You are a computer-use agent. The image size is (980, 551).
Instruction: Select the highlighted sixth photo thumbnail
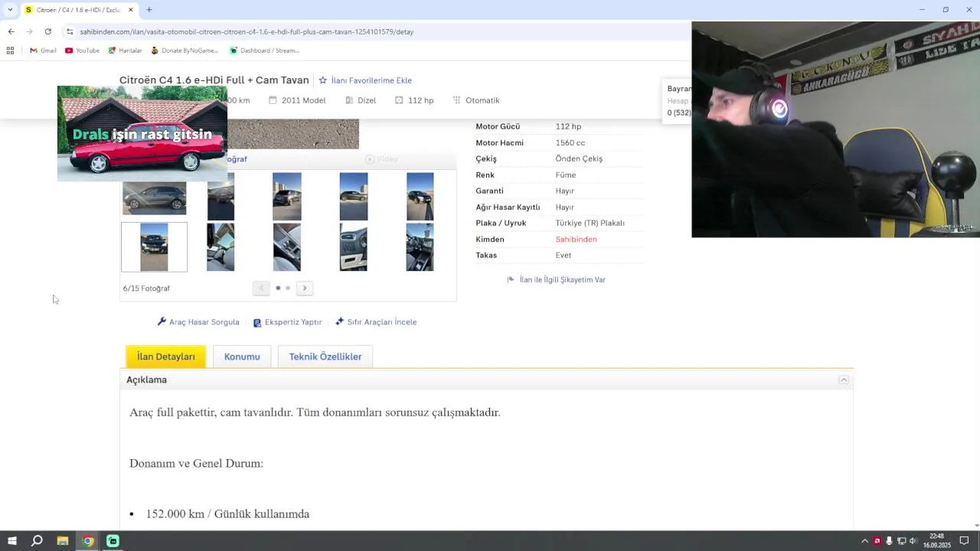point(154,247)
